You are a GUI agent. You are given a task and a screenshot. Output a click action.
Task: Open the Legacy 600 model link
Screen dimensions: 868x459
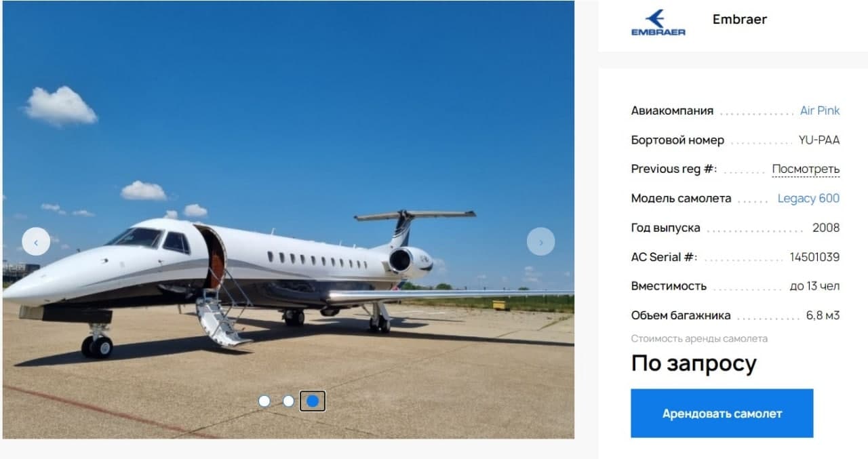point(808,198)
